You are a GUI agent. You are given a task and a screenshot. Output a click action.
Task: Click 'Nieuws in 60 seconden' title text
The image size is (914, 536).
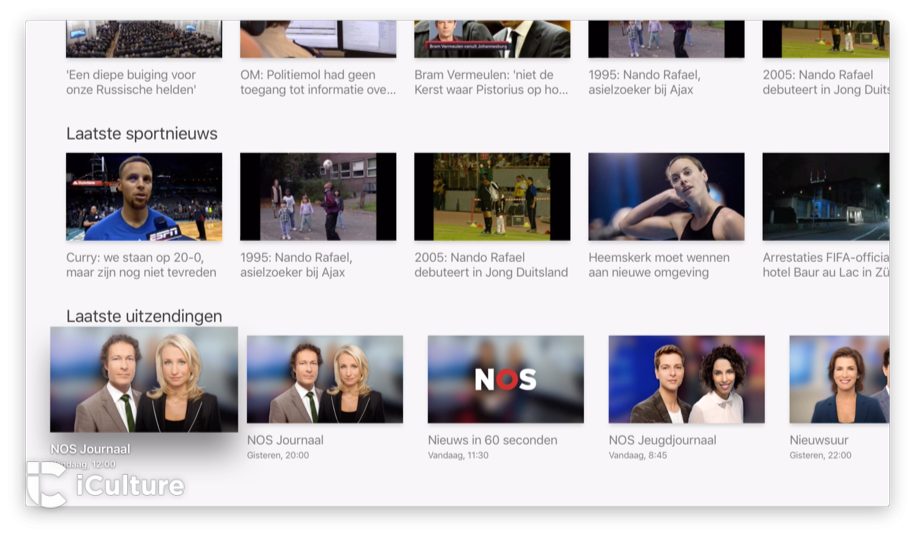click(x=493, y=440)
